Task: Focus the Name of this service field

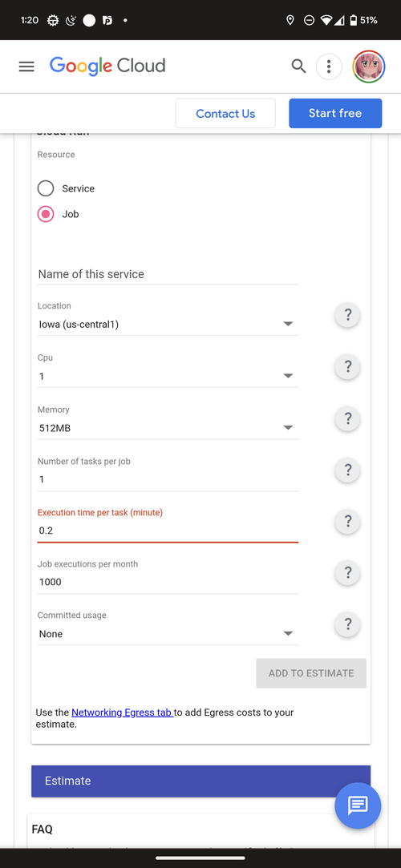Action: (168, 274)
